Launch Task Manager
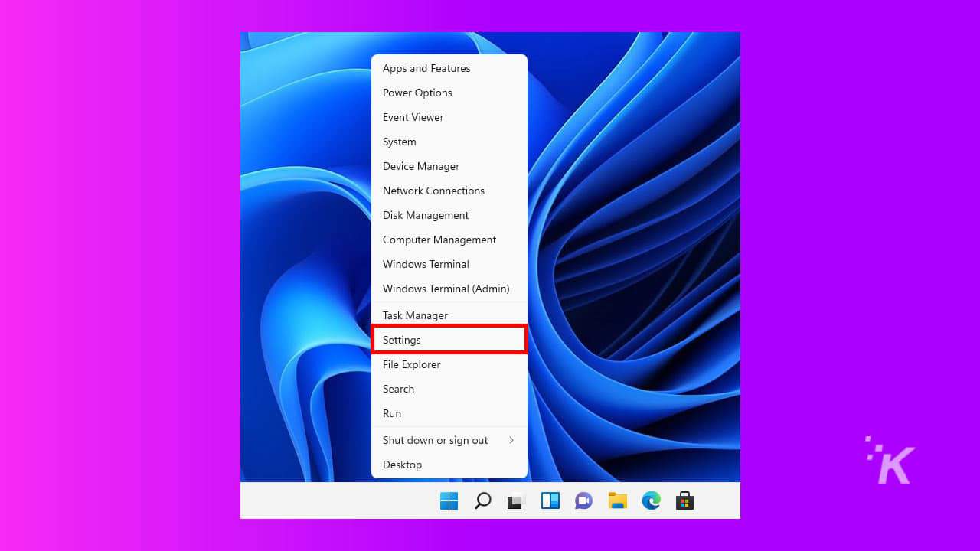The width and height of the screenshot is (980, 551). tap(415, 315)
